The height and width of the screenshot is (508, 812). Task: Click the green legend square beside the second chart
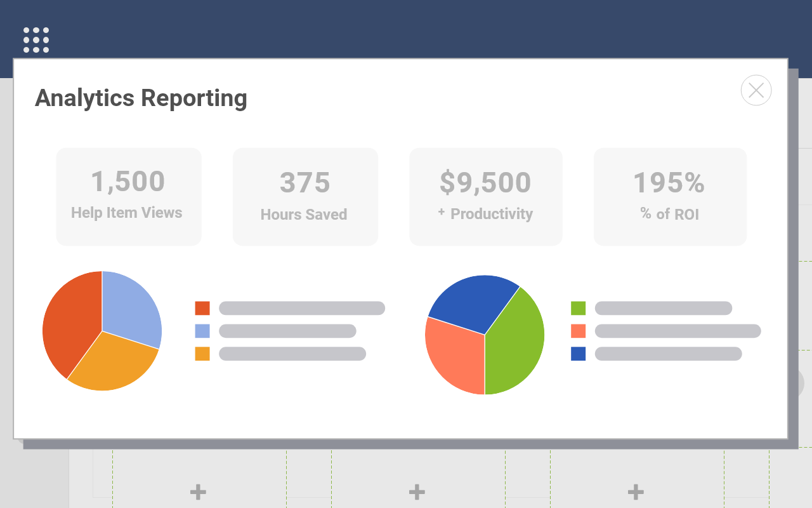pyautogui.click(x=578, y=307)
